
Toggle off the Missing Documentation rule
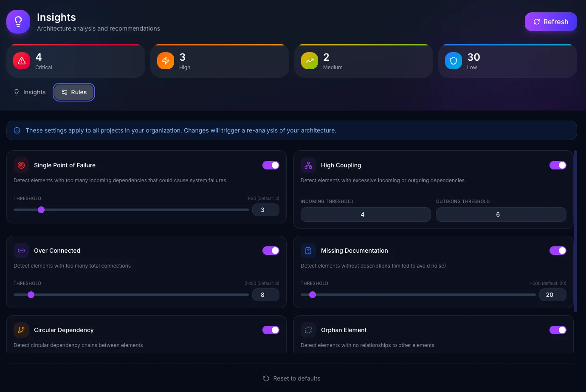[x=558, y=251]
